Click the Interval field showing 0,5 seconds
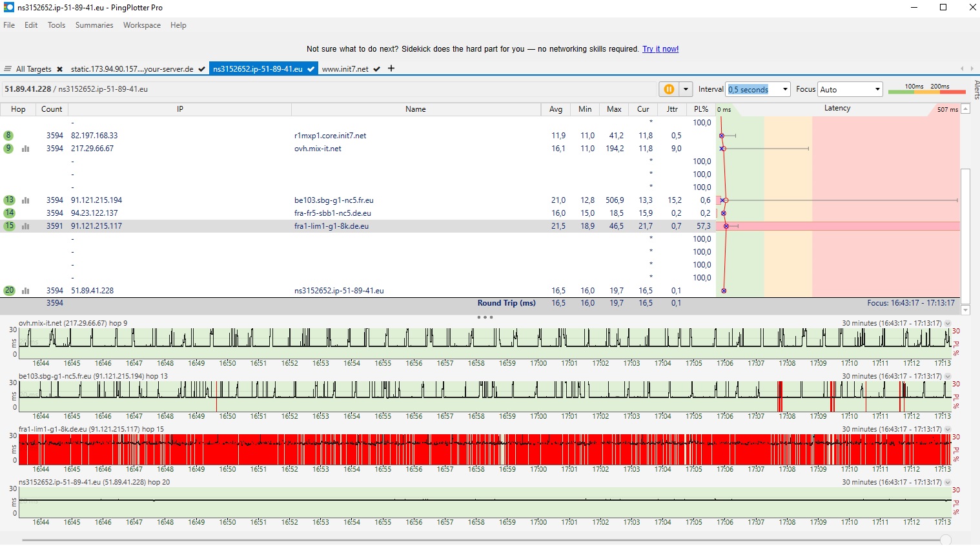 tap(753, 89)
